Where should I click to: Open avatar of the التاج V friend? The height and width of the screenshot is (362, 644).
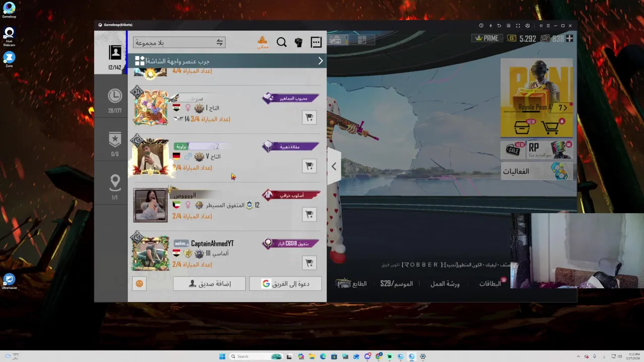(150, 156)
